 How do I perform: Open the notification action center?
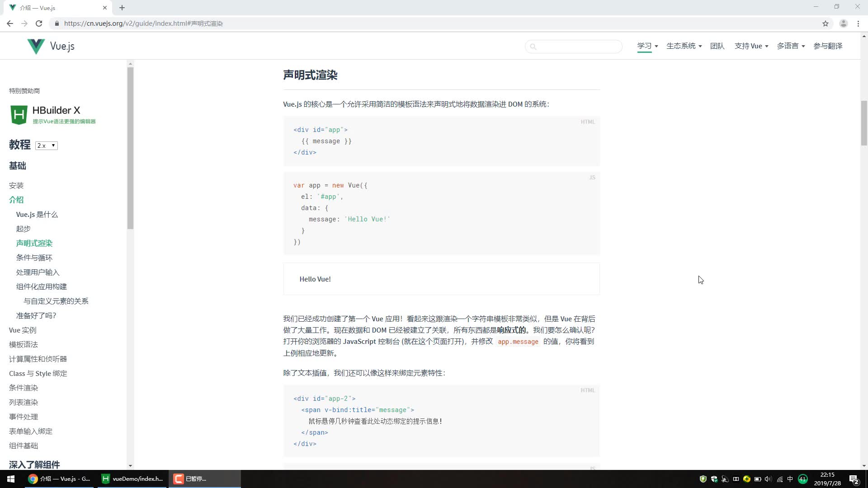854,479
